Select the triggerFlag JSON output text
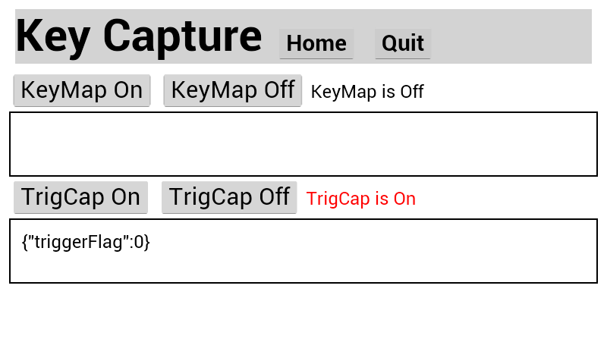 86,243
